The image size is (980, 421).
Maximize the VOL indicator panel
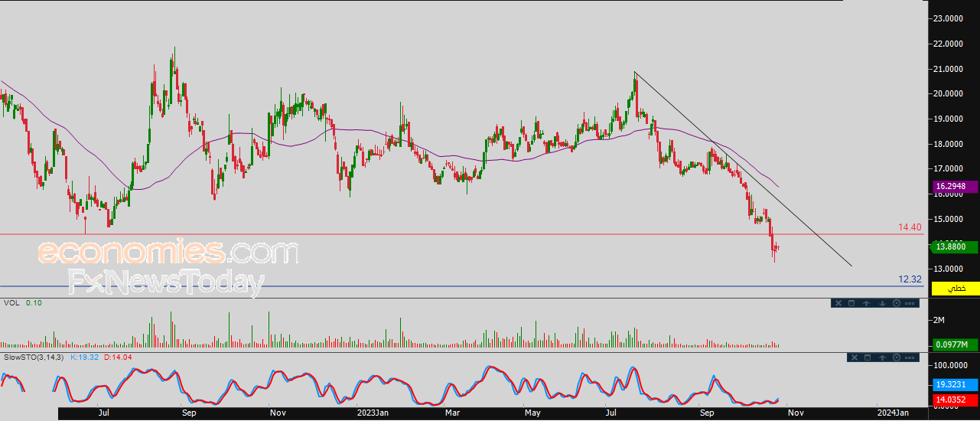click(851, 303)
